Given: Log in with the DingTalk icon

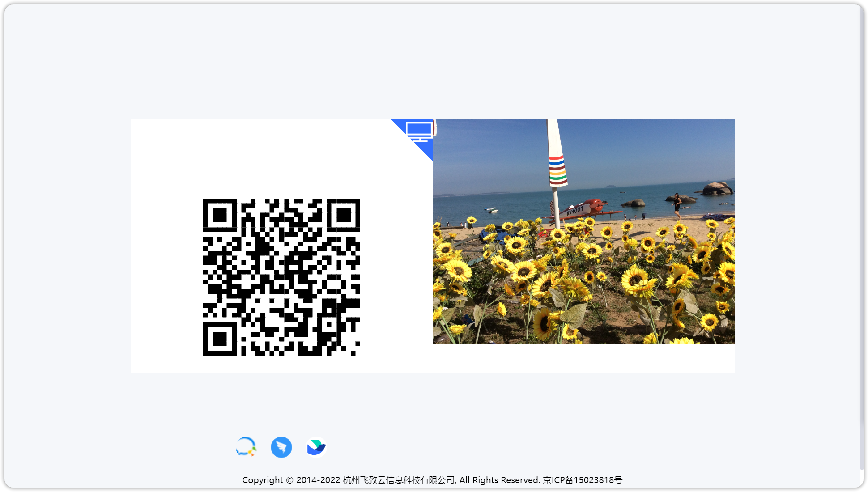Looking at the screenshot, I should [281, 447].
